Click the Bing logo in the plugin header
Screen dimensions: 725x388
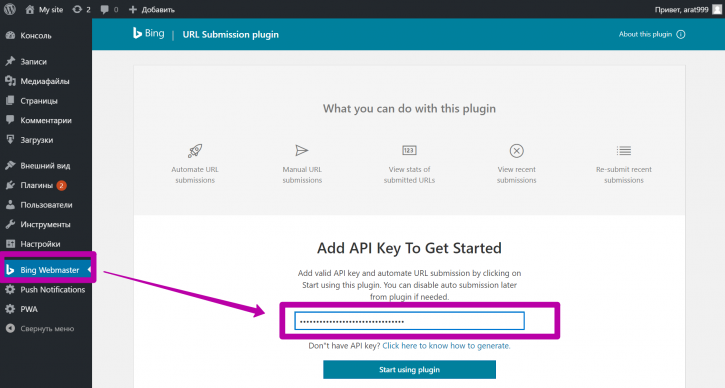point(148,33)
